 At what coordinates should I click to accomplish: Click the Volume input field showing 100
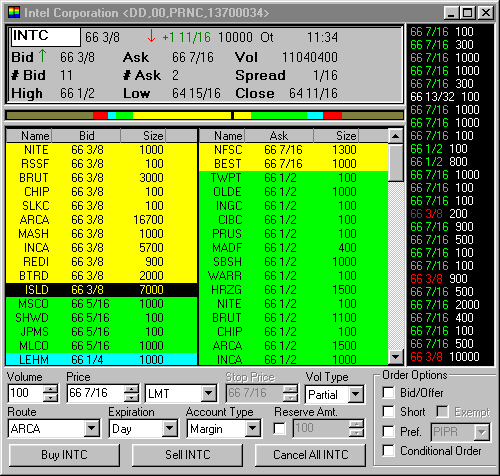pos(26,393)
